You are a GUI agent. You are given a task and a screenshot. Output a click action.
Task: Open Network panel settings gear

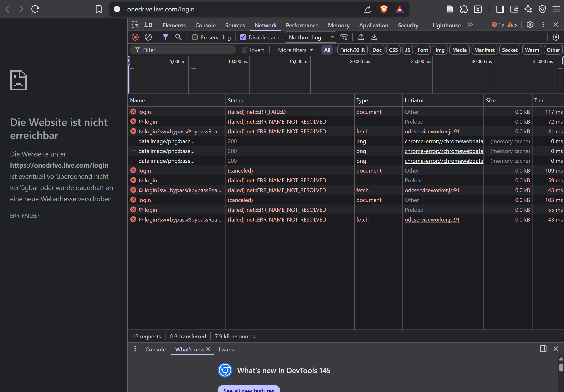point(556,37)
